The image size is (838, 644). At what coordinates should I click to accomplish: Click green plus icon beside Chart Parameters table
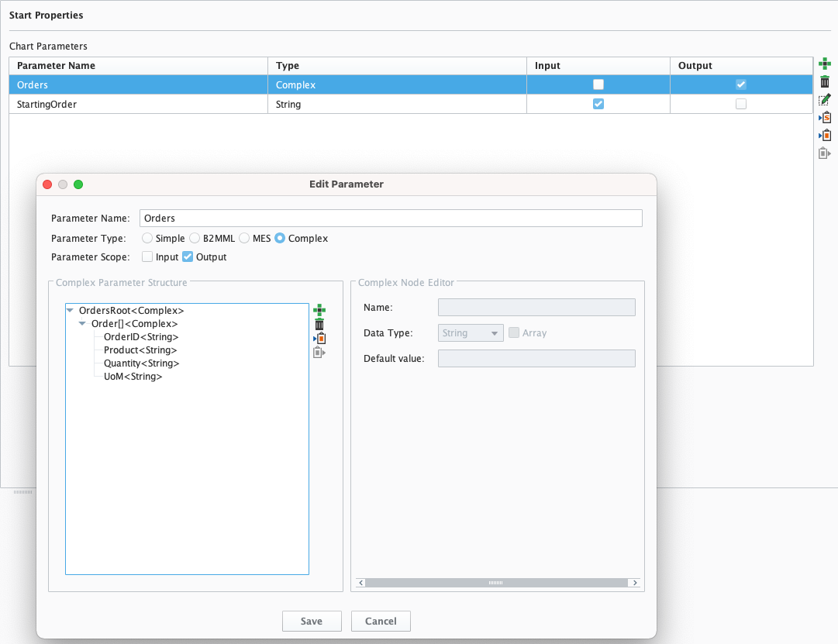coord(825,64)
